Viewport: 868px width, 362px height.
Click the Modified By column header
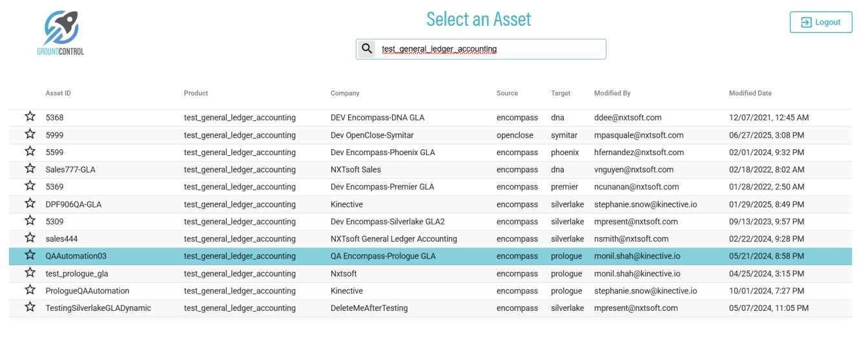click(612, 93)
